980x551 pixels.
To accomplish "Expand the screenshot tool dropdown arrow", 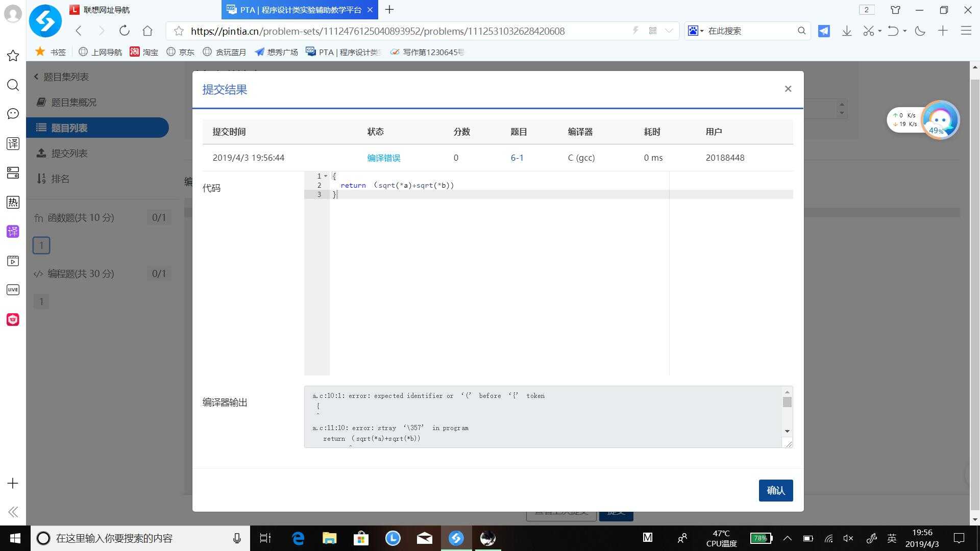I will pyautogui.click(x=879, y=31).
